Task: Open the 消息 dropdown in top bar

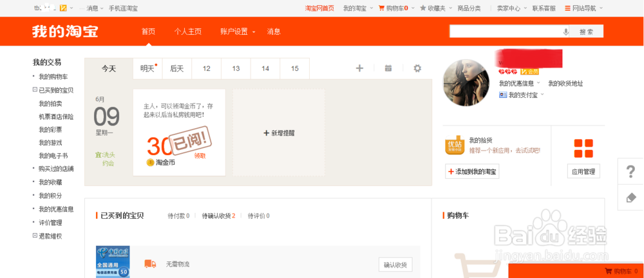Action: tap(101, 8)
